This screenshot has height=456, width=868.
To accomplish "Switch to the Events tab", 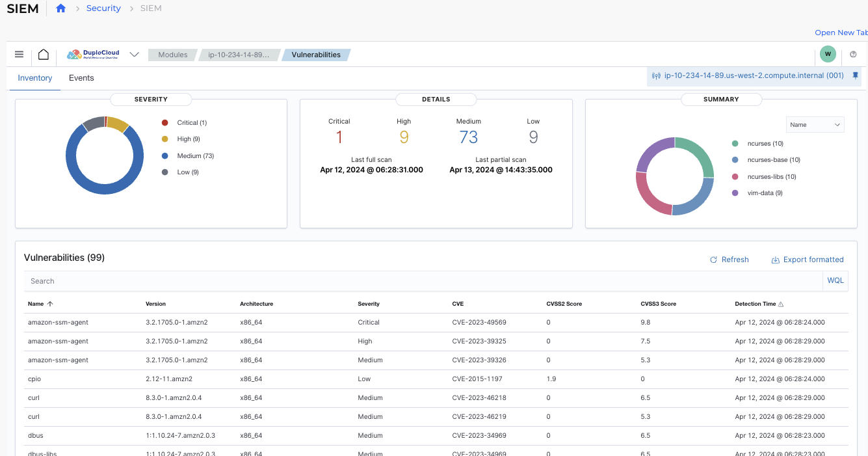I will [81, 78].
